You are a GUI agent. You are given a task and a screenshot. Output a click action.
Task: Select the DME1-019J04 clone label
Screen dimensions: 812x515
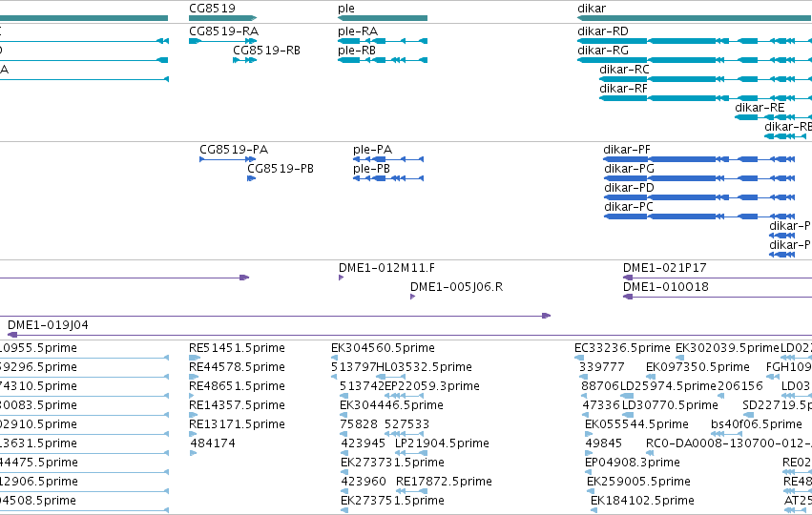(48, 325)
